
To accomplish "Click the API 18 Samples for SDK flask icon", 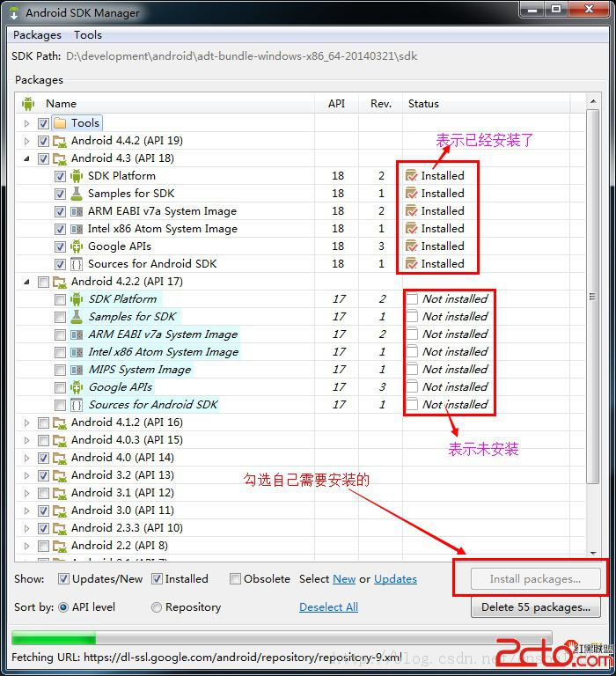I will [x=77, y=194].
